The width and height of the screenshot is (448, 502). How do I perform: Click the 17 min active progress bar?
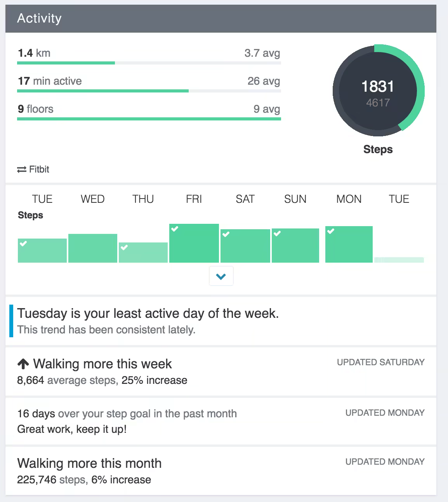149,91
